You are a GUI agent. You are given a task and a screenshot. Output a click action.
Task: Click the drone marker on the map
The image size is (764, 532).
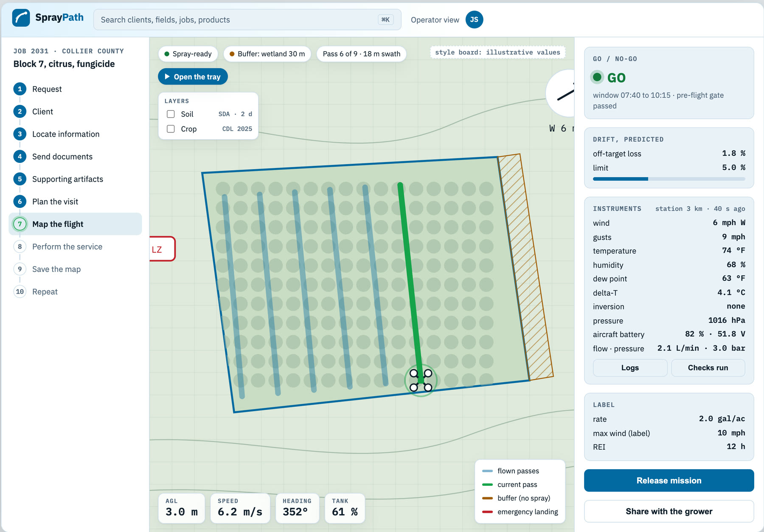coord(421,381)
